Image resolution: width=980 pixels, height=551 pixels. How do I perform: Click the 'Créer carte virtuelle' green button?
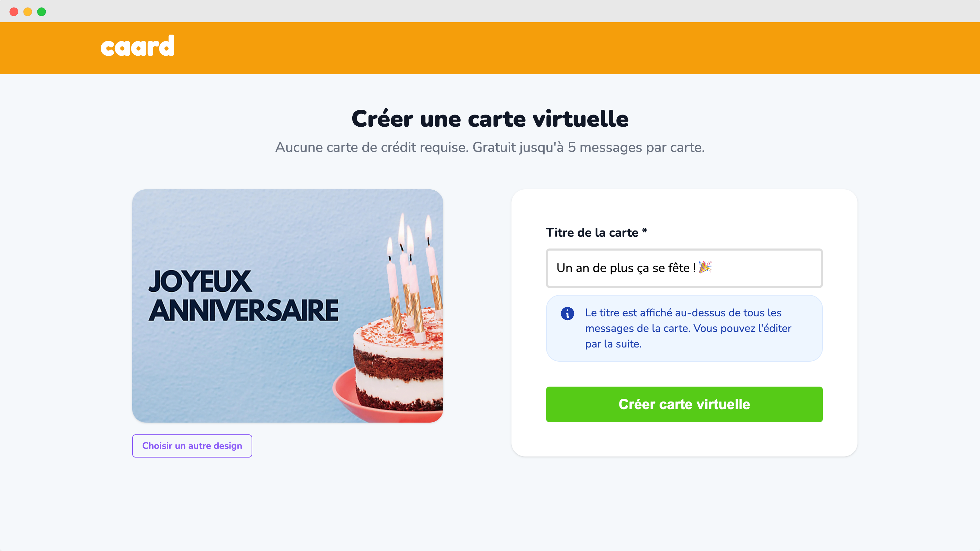[x=684, y=405]
